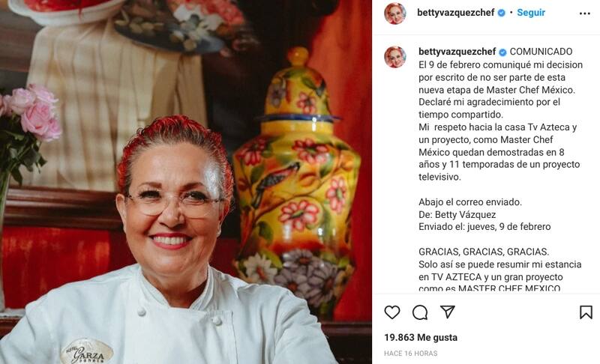The height and width of the screenshot is (364, 600).
Task: Open bettyvazquezchef profile from header username
Action: [455, 13]
